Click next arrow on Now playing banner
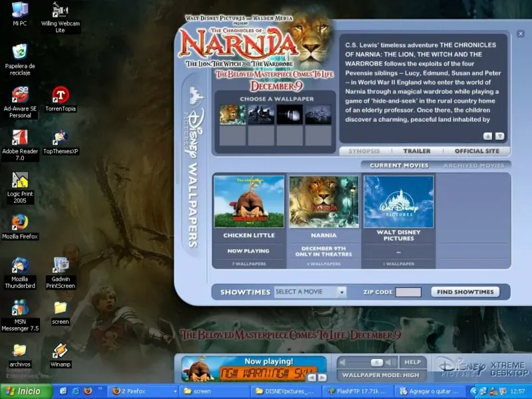 [x=323, y=377]
